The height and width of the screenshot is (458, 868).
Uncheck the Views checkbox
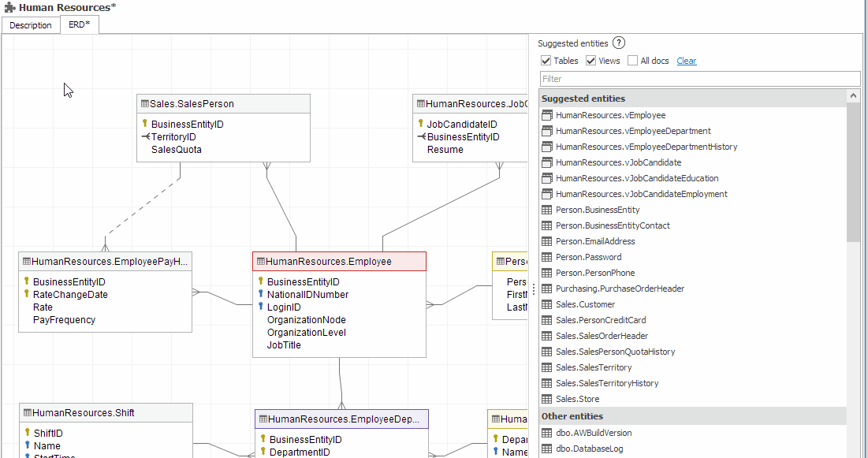[x=590, y=61]
